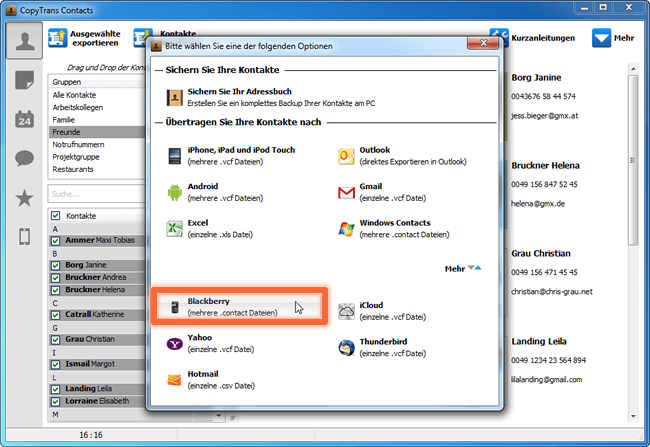Click the 16 : 16 status bar counter
The height and width of the screenshot is (447, 650).
[91, 435]
